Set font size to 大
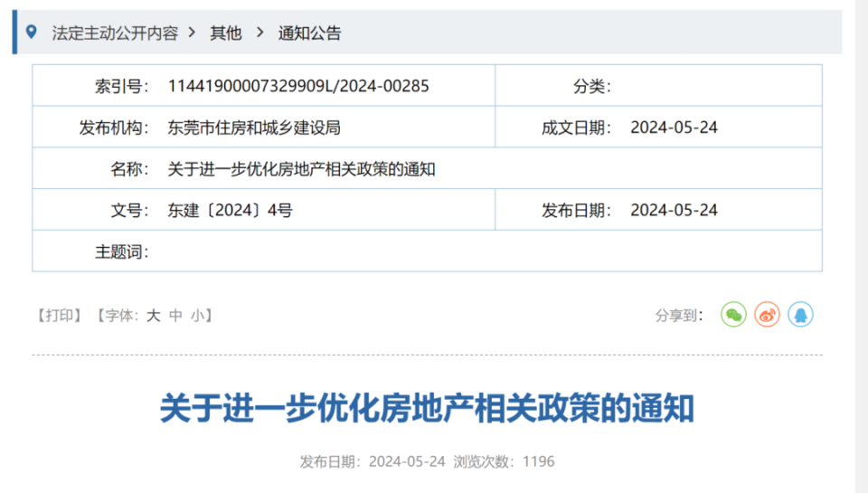The height and width of the screenshot is (493, 868). click(x=154, y=316)
